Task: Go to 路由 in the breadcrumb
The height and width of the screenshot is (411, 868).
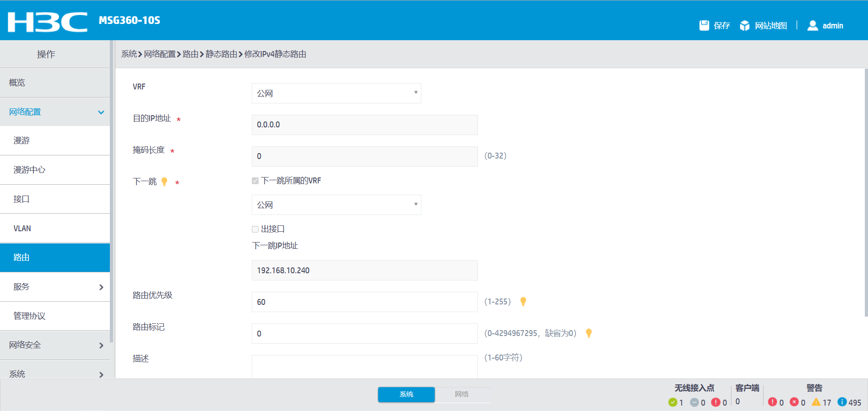Action: [191, 54]
